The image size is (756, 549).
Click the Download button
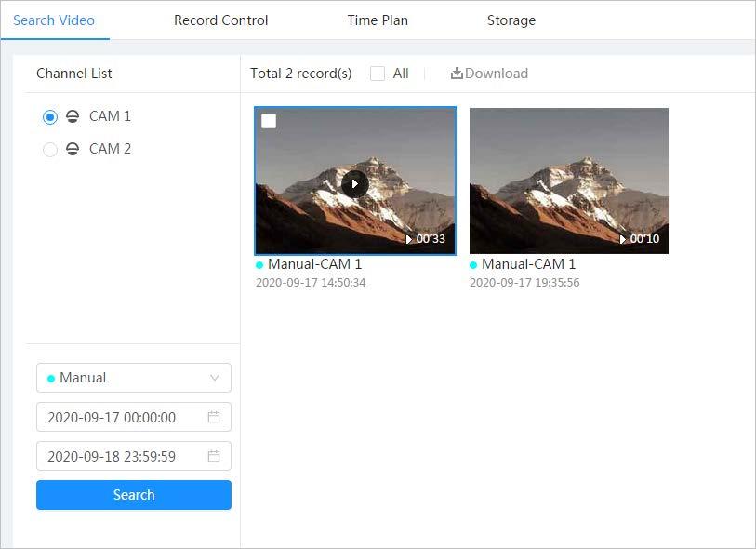tap(489, 74)
